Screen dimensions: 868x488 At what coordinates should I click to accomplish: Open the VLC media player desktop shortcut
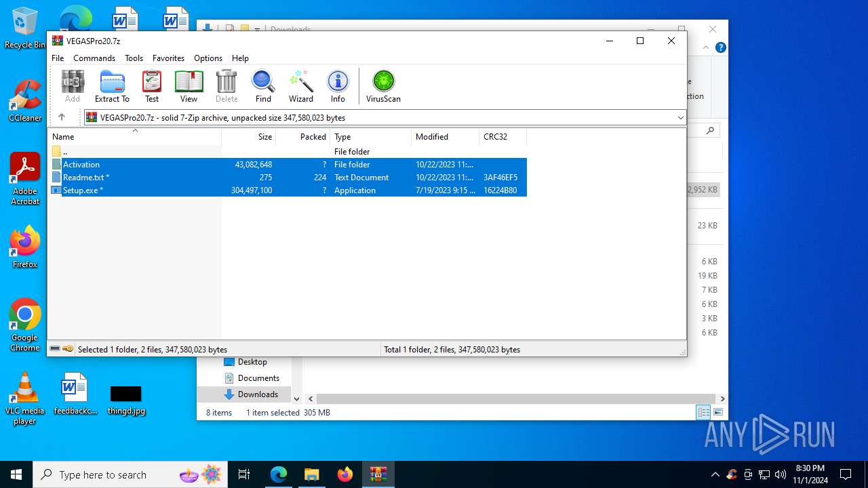click(x=25, y=399)
